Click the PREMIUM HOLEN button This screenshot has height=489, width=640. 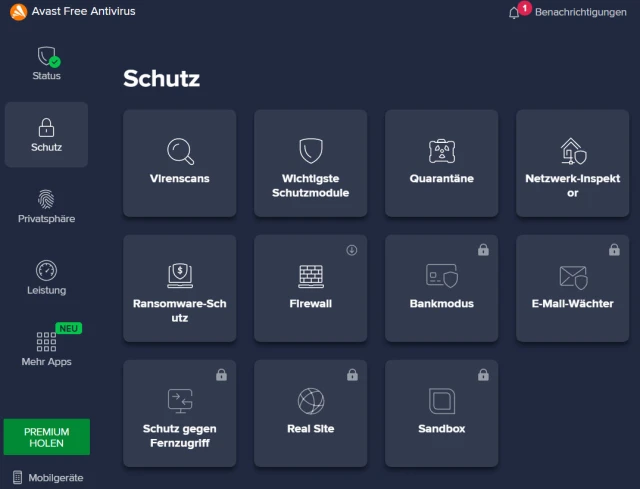[47, 437]
